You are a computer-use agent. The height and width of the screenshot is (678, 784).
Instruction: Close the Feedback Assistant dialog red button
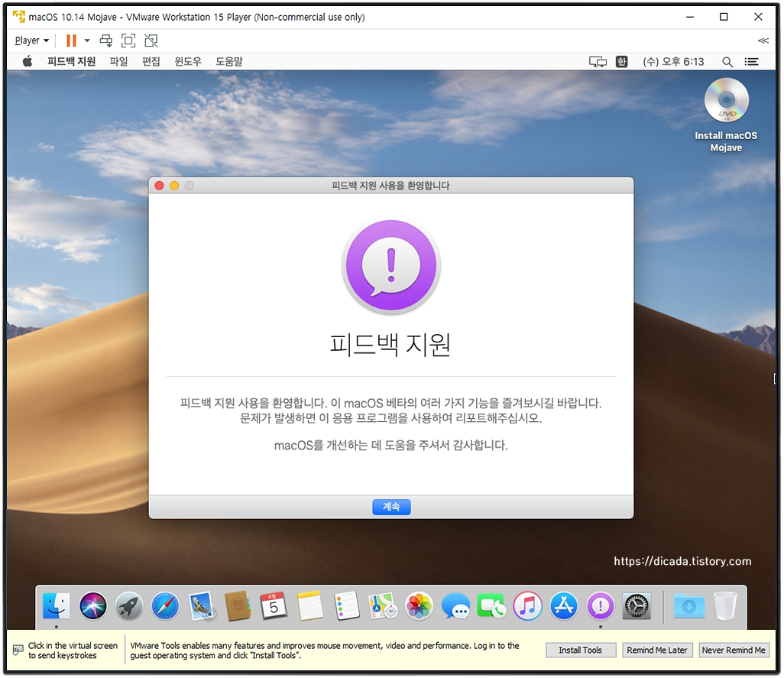pos(160,186)
